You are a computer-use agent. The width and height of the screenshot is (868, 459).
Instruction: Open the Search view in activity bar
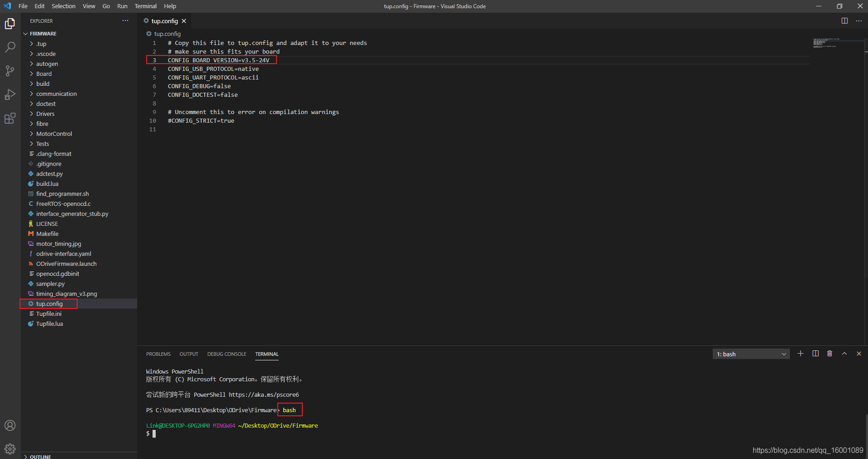click(x=10, y=47)
